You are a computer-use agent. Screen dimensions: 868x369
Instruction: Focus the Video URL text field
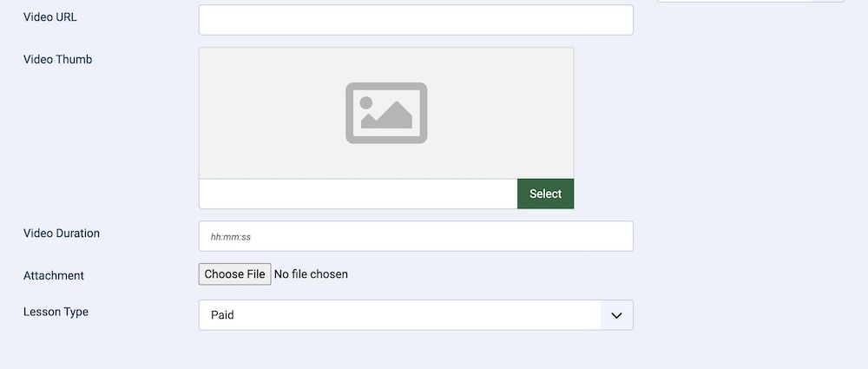pos(416,20)
